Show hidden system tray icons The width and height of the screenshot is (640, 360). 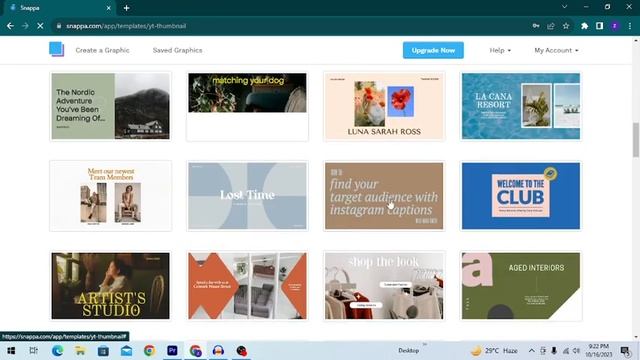coord(531,351)
